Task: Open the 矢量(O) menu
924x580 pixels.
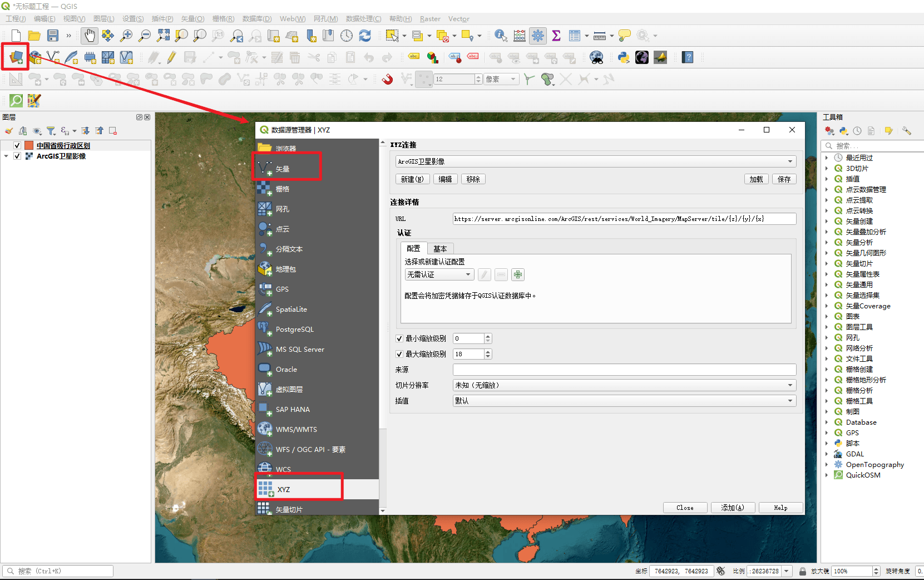Action: (192, 19)
